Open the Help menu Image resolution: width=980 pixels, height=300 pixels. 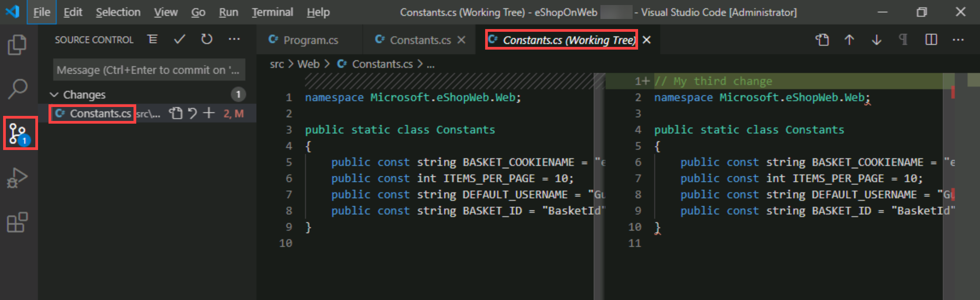click(318, 12)
